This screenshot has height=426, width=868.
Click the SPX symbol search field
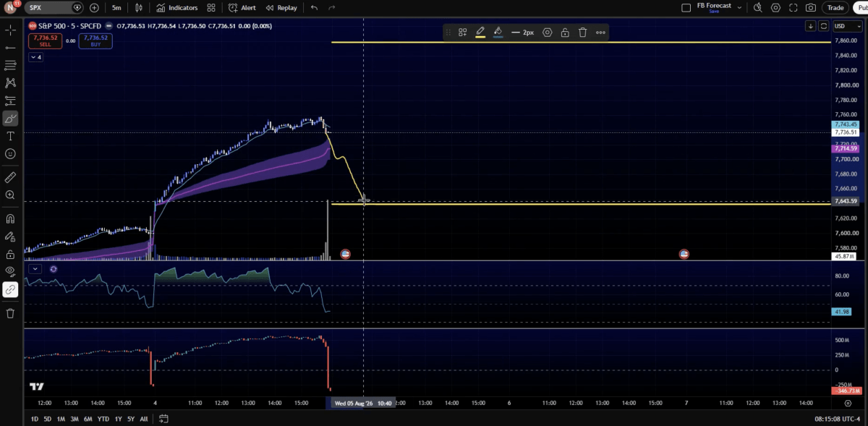pos(56,7)
